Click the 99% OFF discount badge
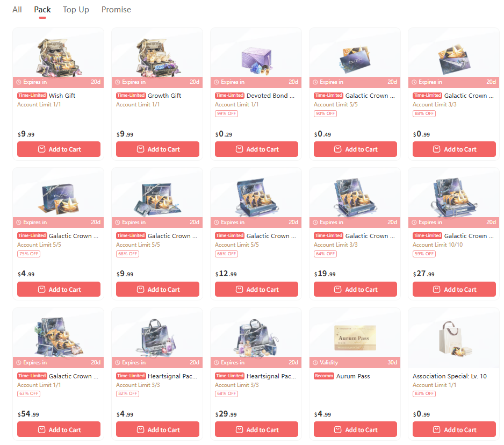504x445 pixels. (x=226, y=113)
